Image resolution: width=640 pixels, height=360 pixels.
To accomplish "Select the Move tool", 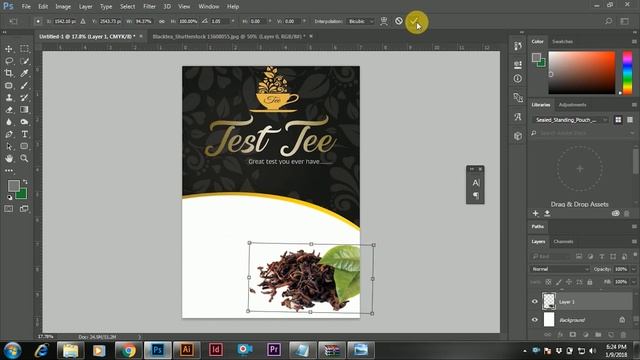I will click(9, 49).
